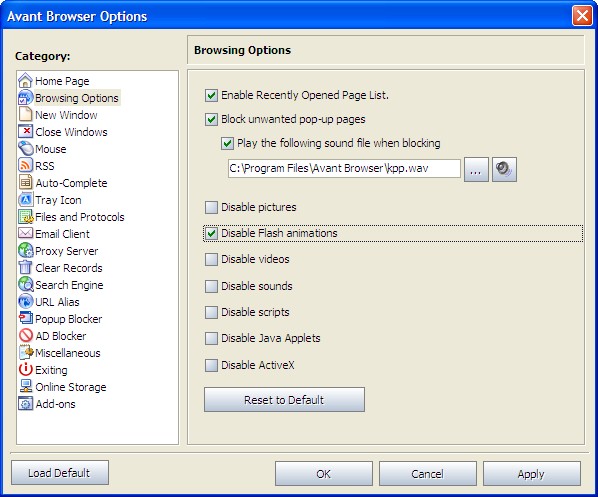Open Proxy Server settings
Screen dimensions: 598x497
coord(67,251)
